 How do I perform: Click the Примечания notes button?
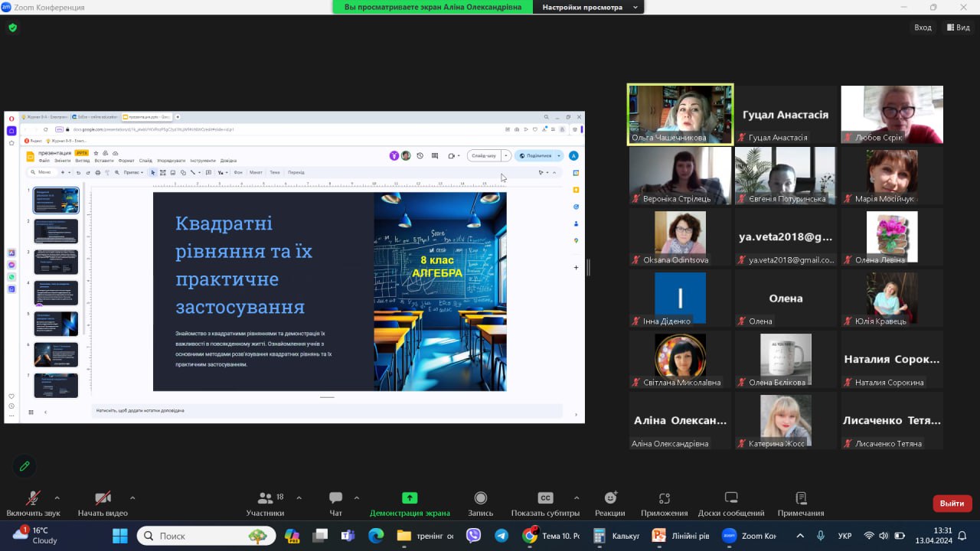click(800, 498)
